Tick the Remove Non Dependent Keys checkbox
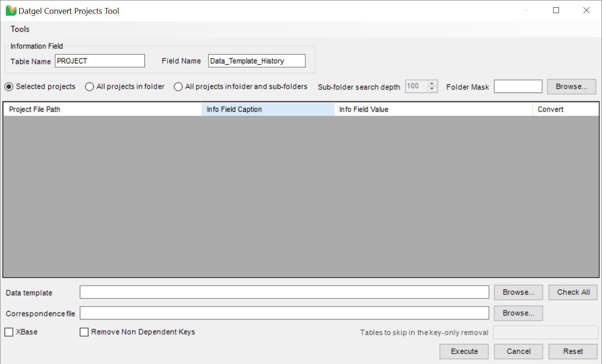Image resolution: width=602 pixels, height=364 pixels. click(84, 332)
